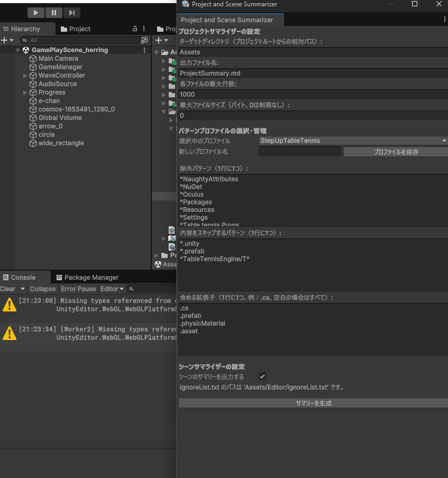Click the 新しいプロファイル名 input field

299,151
